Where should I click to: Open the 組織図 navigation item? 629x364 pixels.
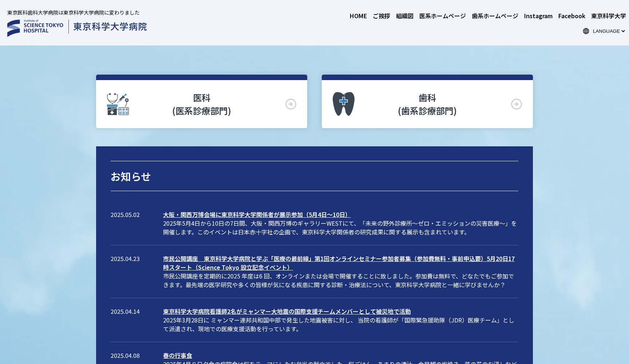(x=404, y=16)
